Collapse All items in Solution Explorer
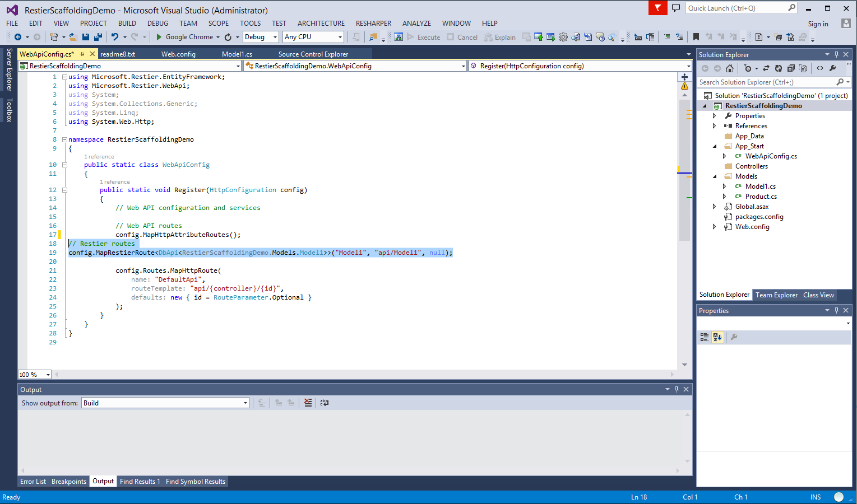857x504 pixels. coord(791,68)
